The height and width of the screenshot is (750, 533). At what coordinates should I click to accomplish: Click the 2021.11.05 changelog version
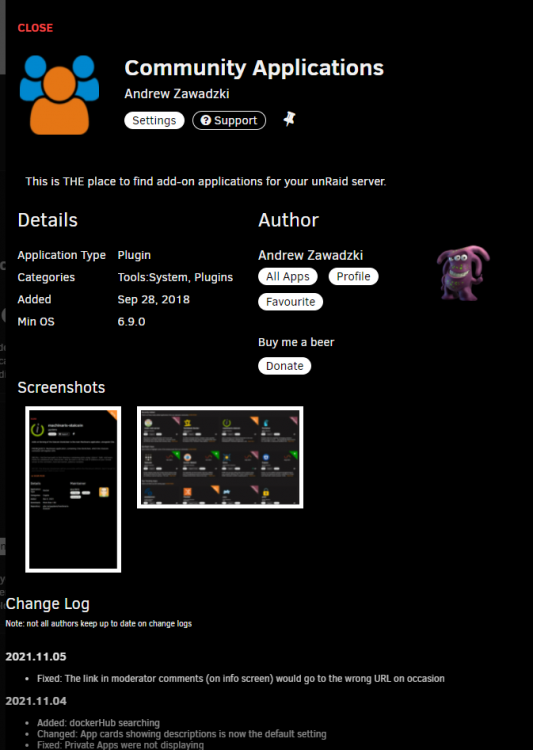pos(36,656)
